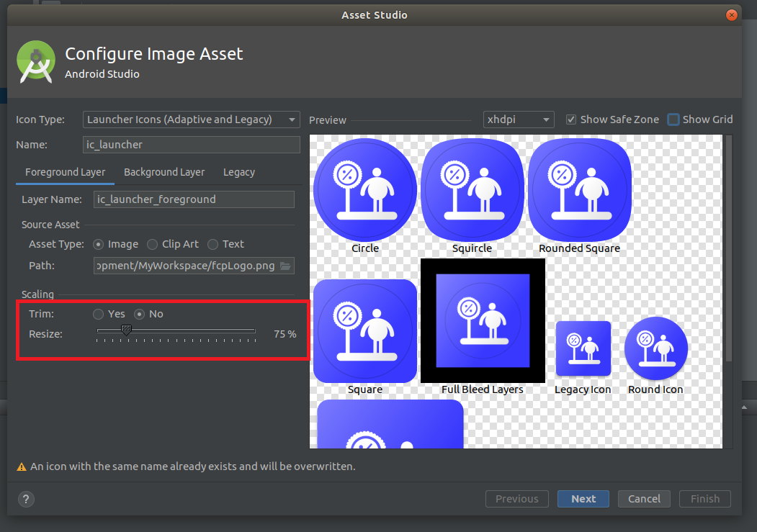757x532 pixels.
Task: Select the Clip Art asset type
Action: 152,244
